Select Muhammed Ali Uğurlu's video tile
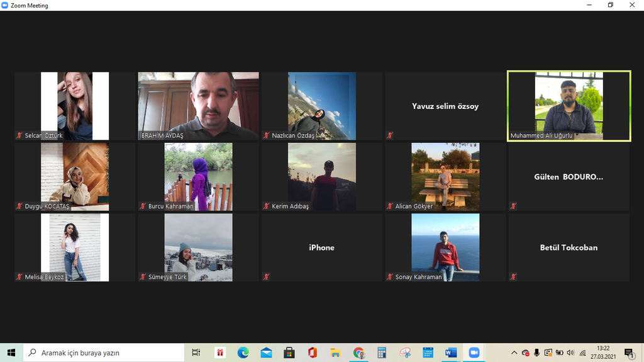 coord(569,106)
